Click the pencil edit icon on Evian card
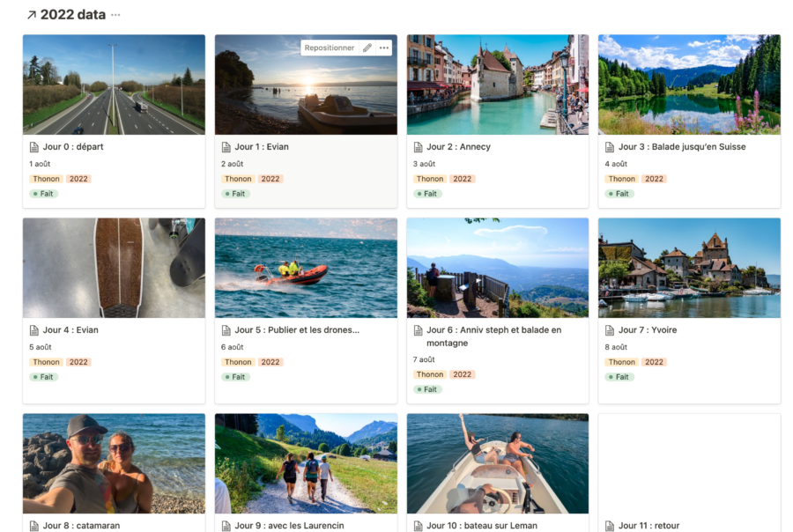 click(367, 48)
